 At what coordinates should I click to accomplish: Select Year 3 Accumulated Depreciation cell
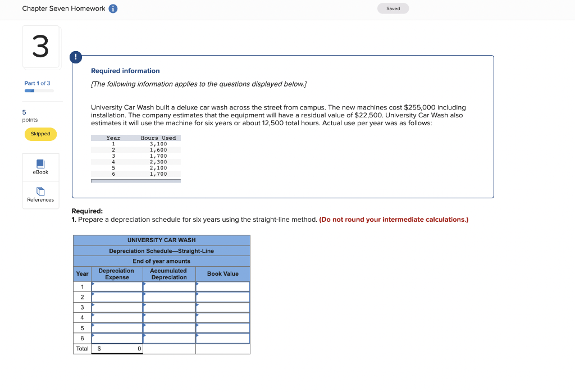pyautogui.click(x=169, y=307)
